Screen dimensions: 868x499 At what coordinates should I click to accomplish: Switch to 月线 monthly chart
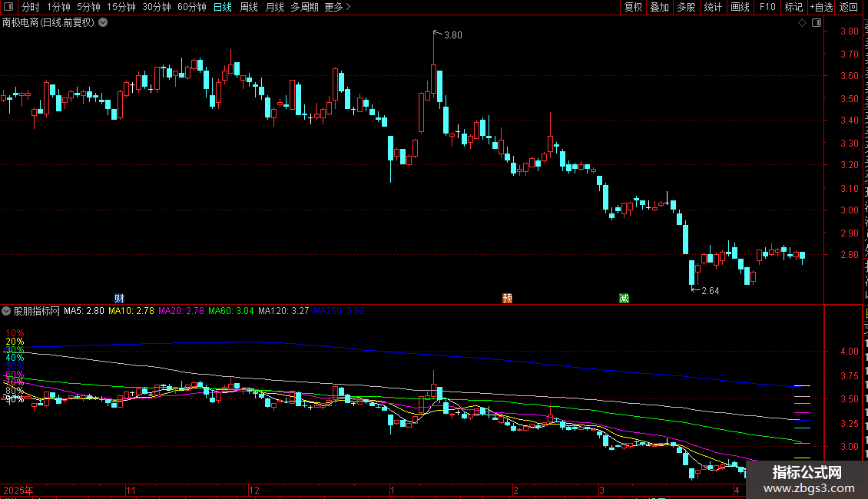[274, 7]
